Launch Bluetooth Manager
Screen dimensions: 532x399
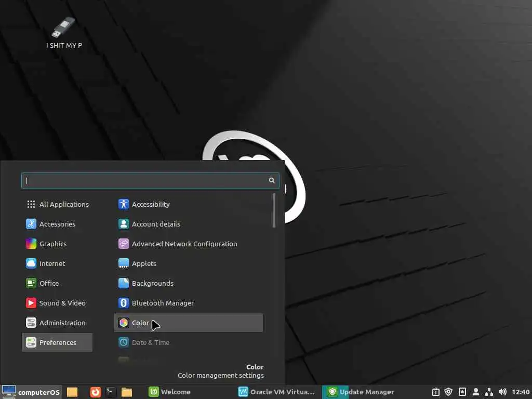point(188,303)
